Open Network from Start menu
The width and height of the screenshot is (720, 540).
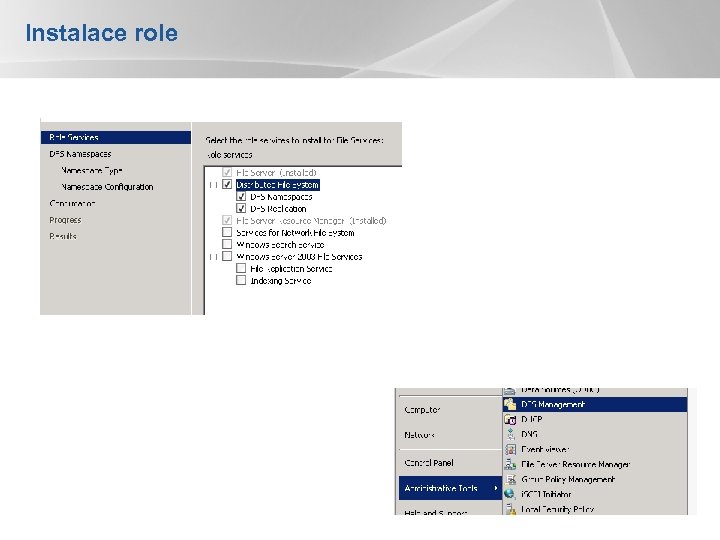tap(419, 434)
